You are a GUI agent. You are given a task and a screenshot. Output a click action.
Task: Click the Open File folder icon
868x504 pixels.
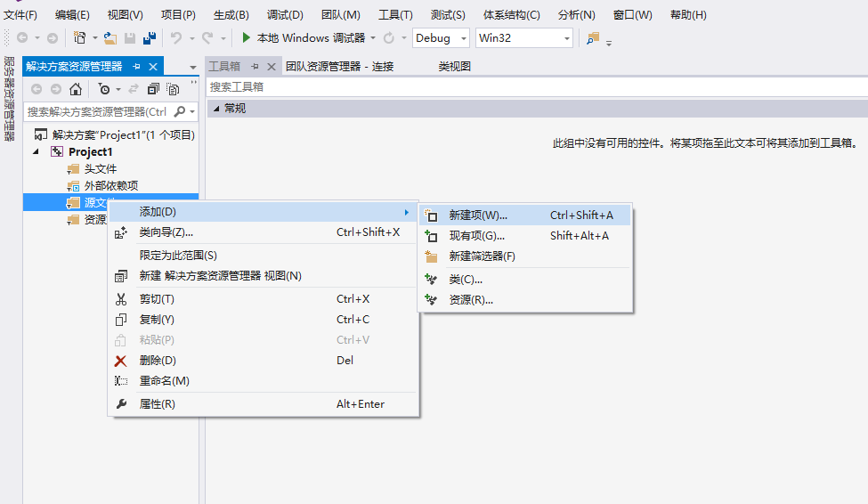coord(110,37)
